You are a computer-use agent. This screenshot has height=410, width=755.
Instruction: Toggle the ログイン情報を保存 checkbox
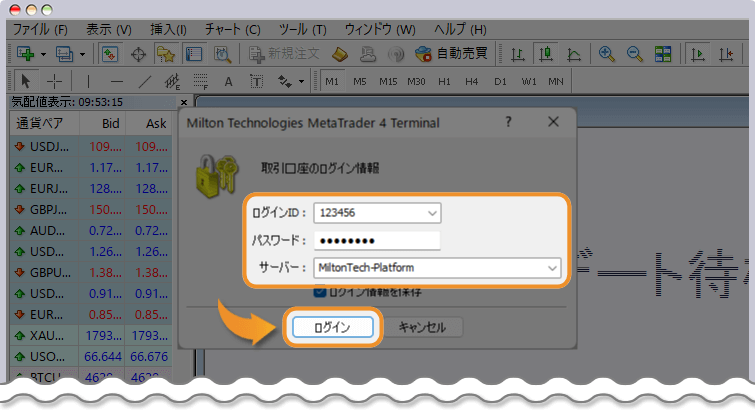click(320, 291)
